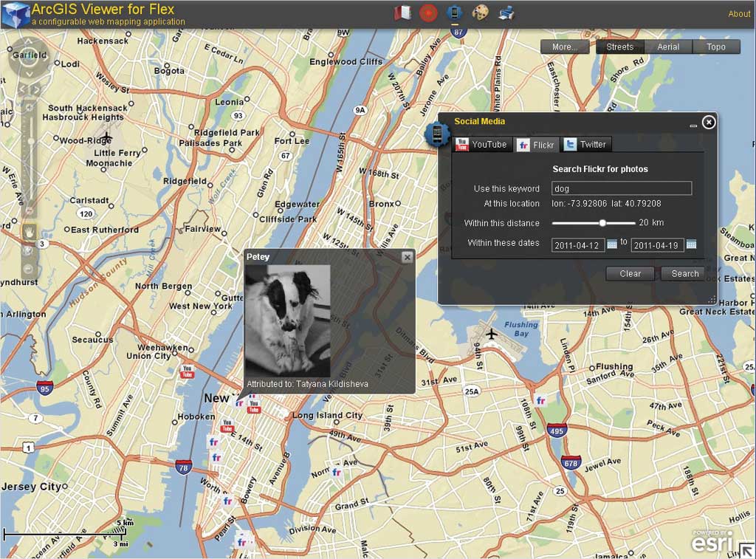Click Flickr marker at the popup's pointer
Screen dimensions: 756x559
(239, 402)
